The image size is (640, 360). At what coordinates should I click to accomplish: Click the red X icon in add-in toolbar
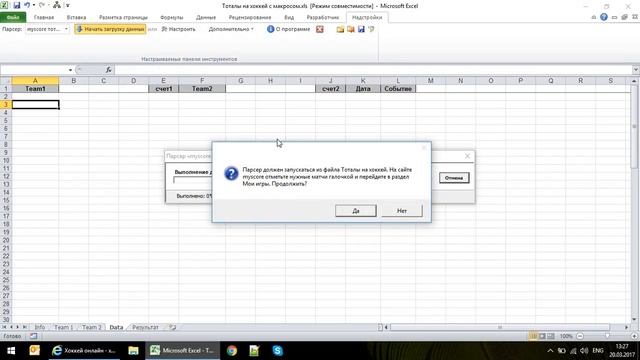coord(320,29)
